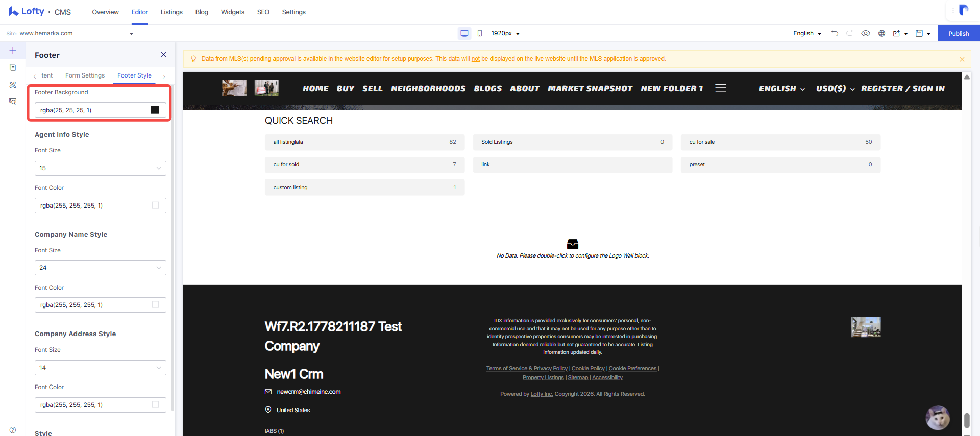Viewport: 980px width, 436px height.
Task: Expand the save options dropdown arrow
Action: coord(928,34)
